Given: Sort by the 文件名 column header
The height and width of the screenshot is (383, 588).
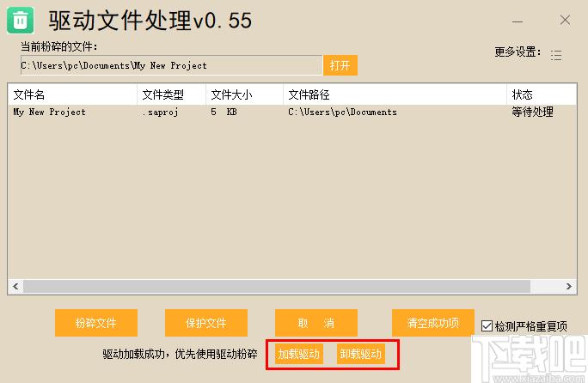Looking at the screenshot, I should click(x=73, y=94).
